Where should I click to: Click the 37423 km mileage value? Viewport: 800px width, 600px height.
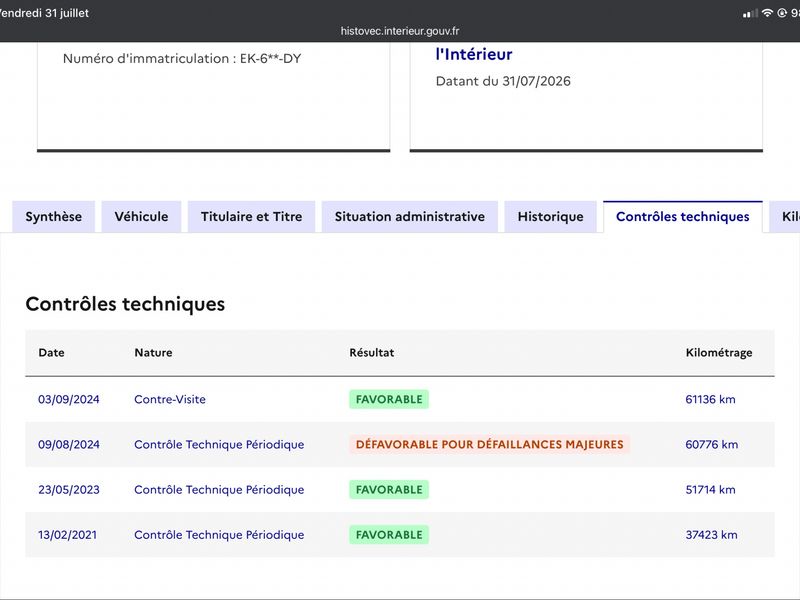click(711, 535)
